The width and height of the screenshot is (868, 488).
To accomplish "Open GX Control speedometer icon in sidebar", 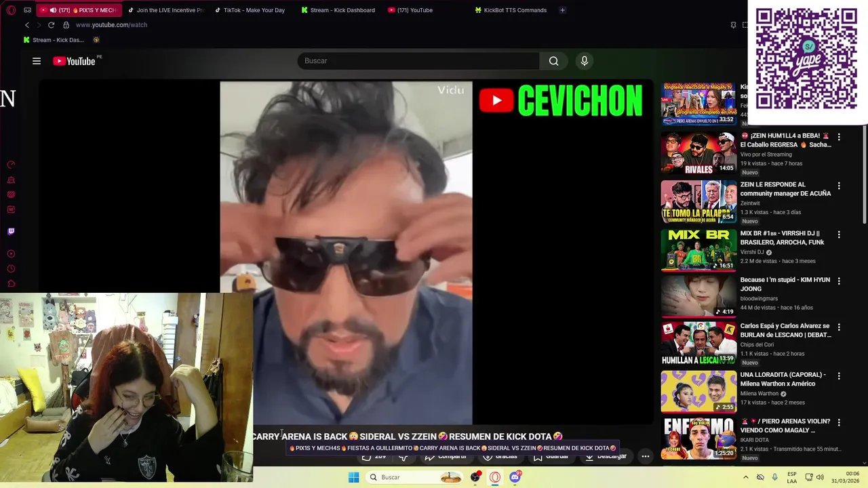I will coord(11,165).
